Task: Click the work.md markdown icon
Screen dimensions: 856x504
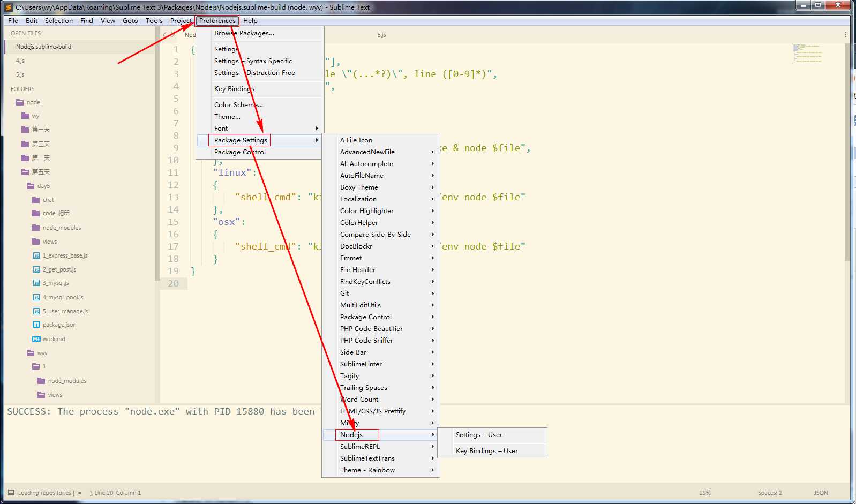Action: pos(36,339)
